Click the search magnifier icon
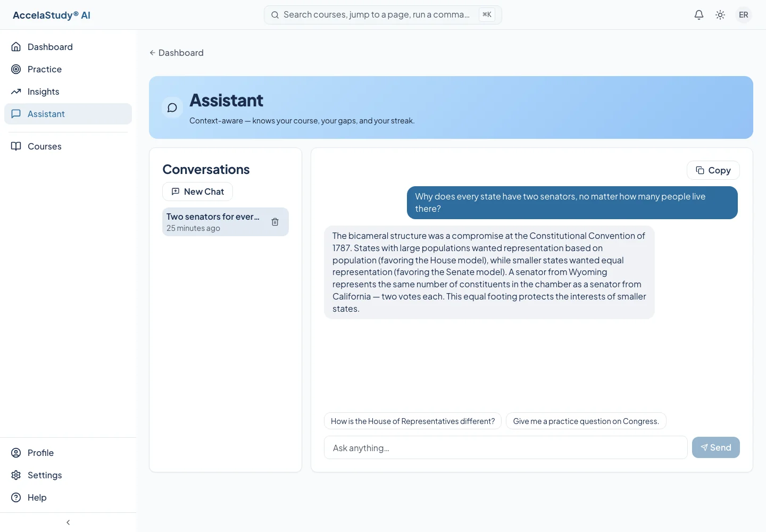The image size is (766, 532). (275, 15)
